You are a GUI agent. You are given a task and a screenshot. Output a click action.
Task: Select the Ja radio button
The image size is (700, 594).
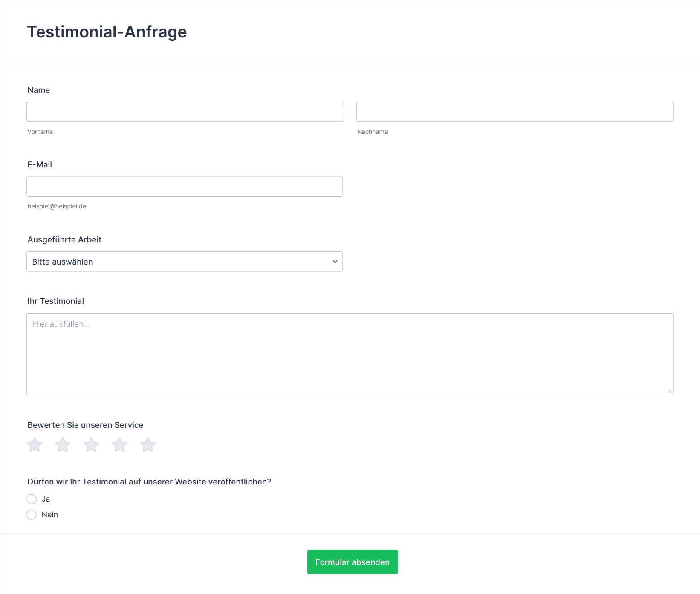pyautogui.click(x=32, y=499)
